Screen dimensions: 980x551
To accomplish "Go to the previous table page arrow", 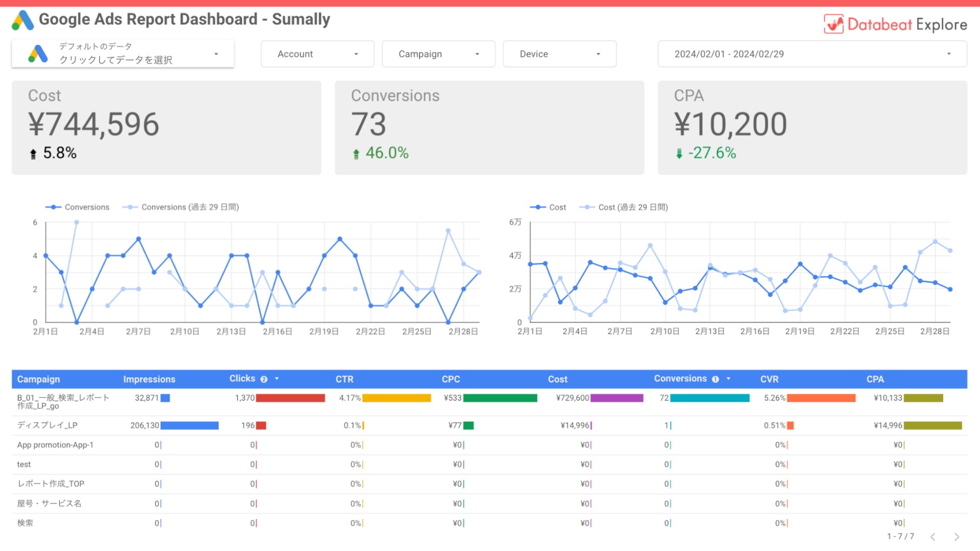I will pyautogui.click(x=933, y=537).
